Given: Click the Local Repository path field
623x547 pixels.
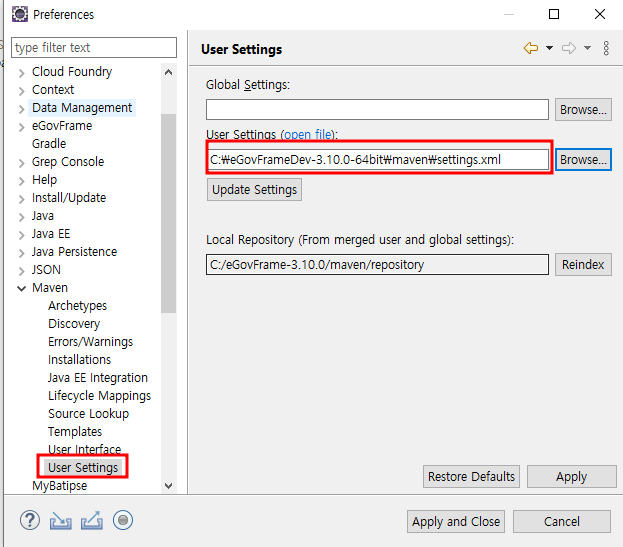Looking at the screenshot, I should pos(377,265).
